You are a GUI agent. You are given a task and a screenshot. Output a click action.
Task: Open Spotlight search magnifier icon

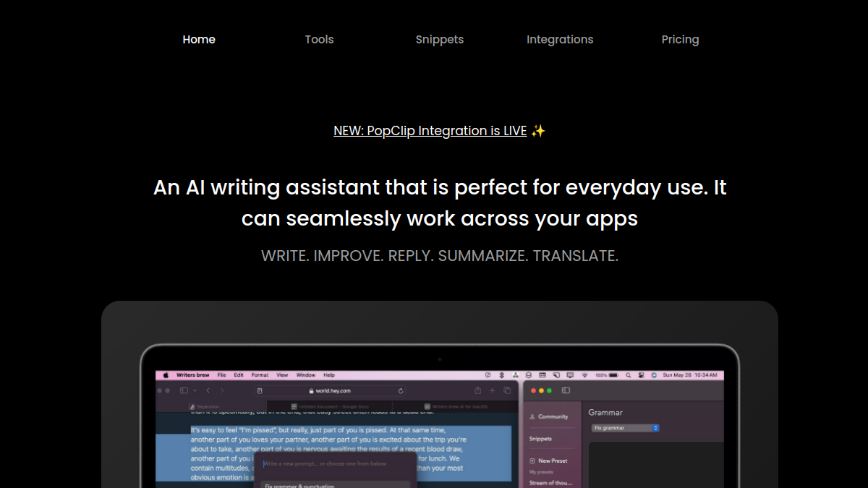pyautogui.click(x=628, y=375)
